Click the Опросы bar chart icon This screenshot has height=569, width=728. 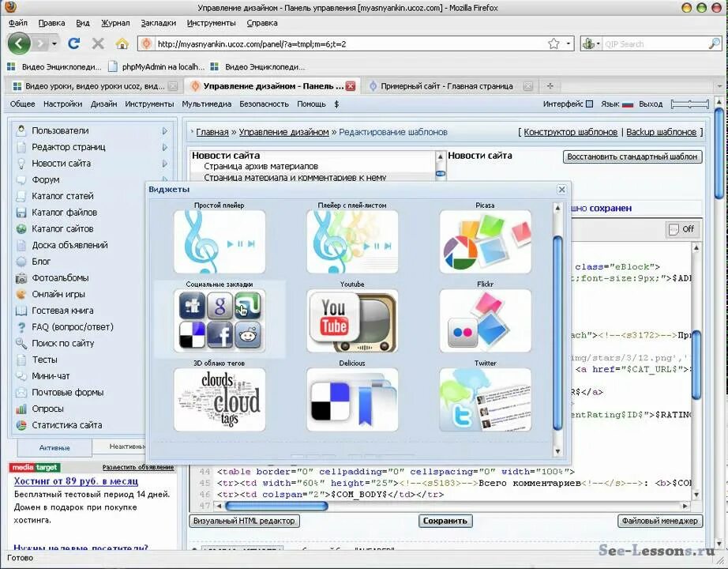(x=21, y=409)
